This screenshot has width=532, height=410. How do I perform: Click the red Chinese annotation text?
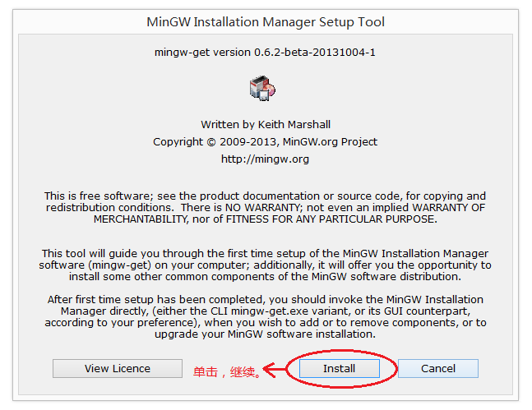tap(227, 372)
